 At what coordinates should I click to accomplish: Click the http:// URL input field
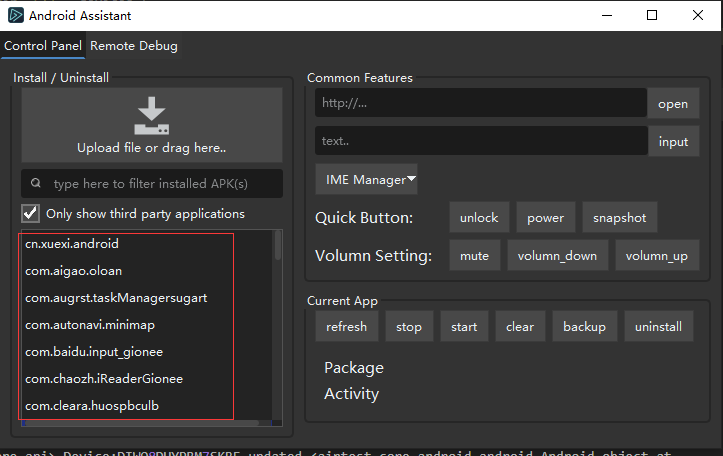coord(480,103)
